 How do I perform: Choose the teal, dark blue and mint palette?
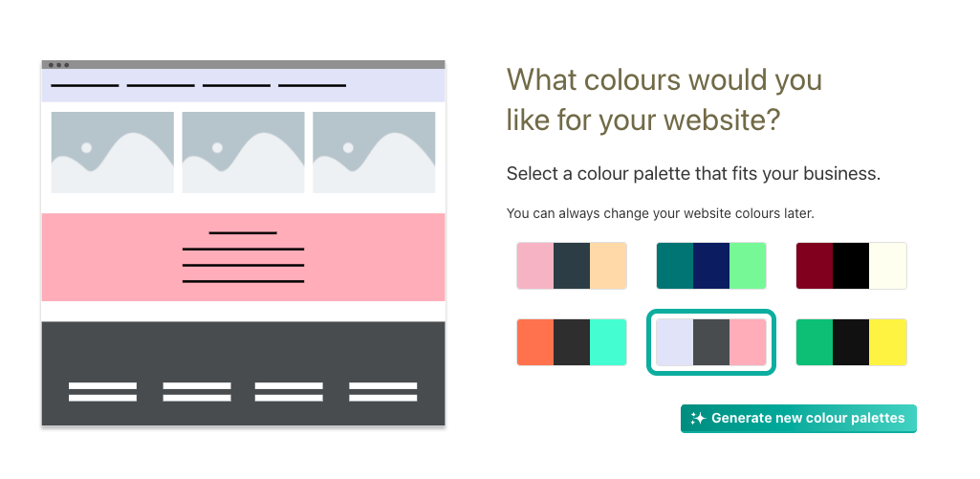[711, 266]
